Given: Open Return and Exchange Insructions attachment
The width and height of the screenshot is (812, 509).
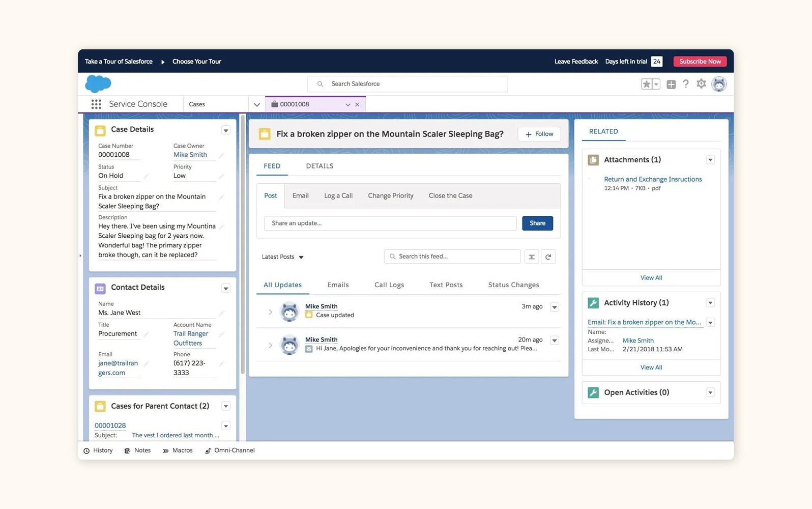Looking at the screenshot, I should tap(653, 179).
